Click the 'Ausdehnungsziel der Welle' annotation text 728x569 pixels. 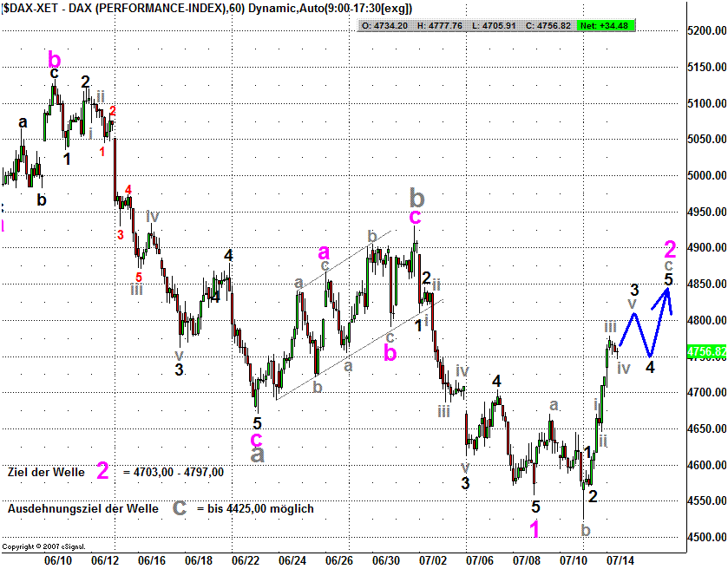[x=83, y=508]
